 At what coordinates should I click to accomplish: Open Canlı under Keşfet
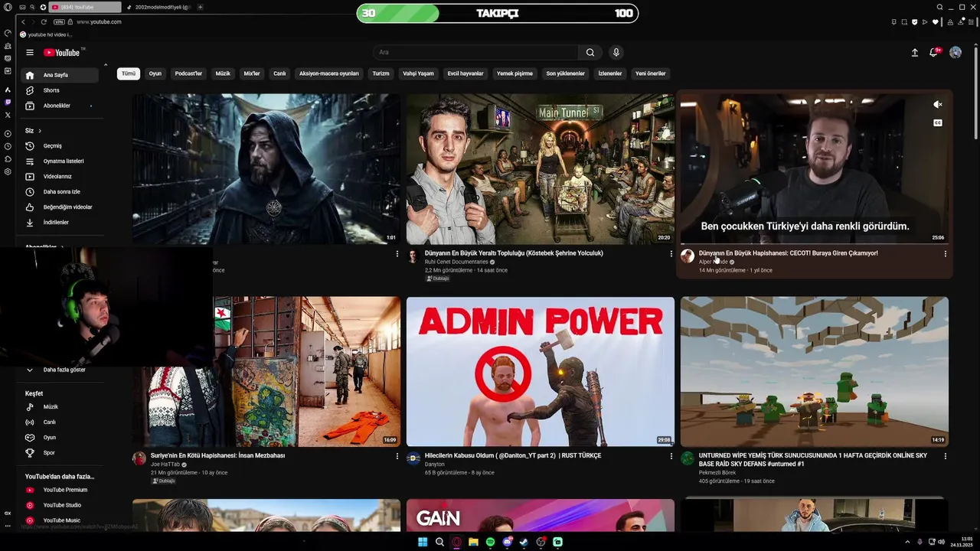tap(60, 422)
